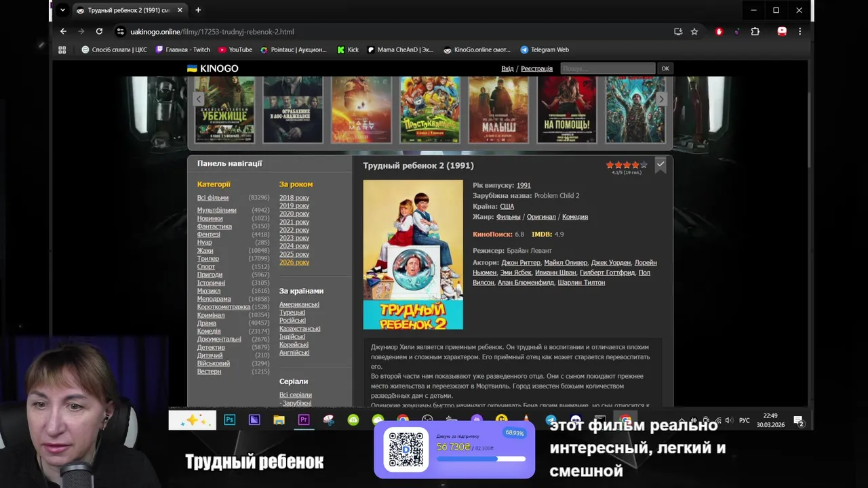Open Фантастика category

click(214, 226)
